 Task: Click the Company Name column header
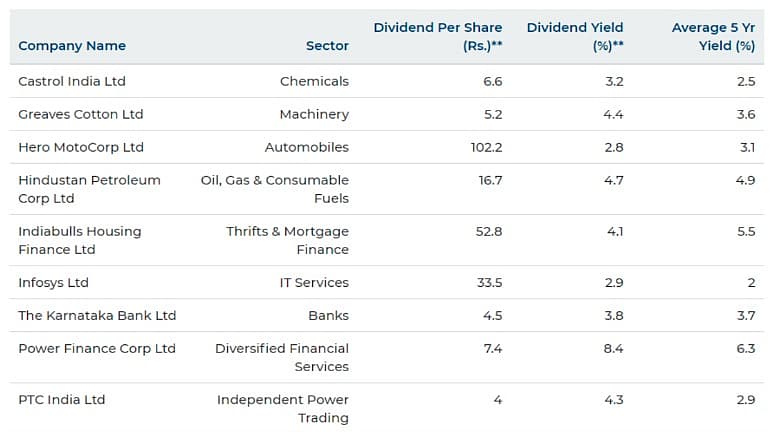[x=72, y=46]
